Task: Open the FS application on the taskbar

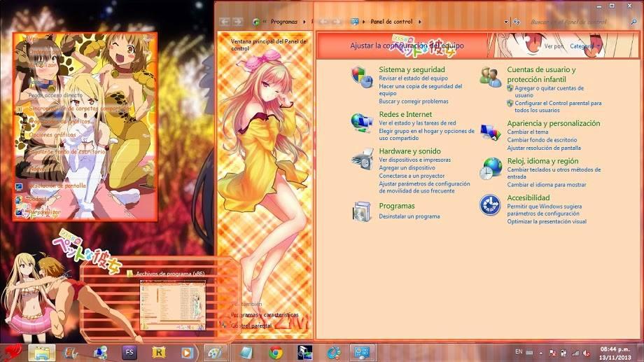Action: coord(129,352)
